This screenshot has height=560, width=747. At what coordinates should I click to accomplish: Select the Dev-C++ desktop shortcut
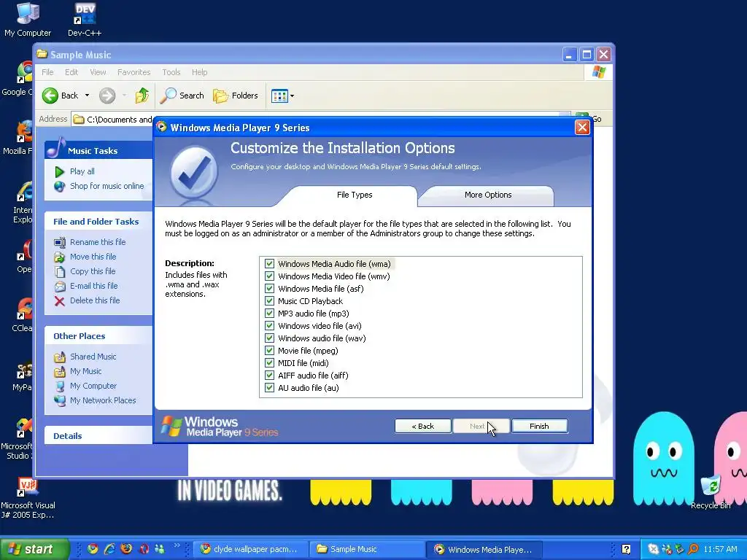tap(85, 20)
